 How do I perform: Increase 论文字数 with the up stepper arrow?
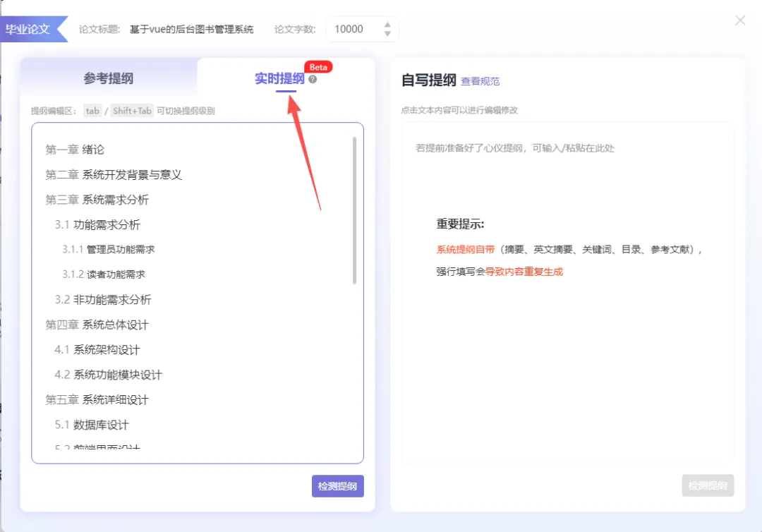tap(387, 24)
